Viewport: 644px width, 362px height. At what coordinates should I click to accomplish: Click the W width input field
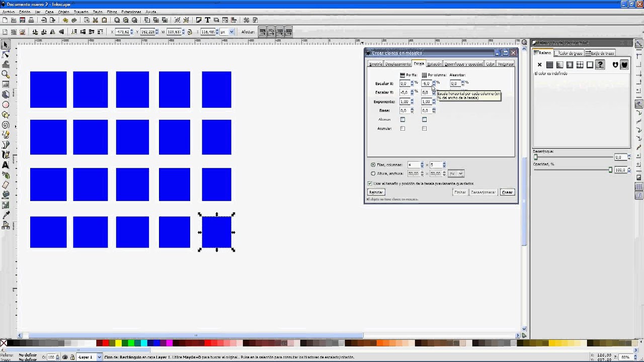point(173,32)
